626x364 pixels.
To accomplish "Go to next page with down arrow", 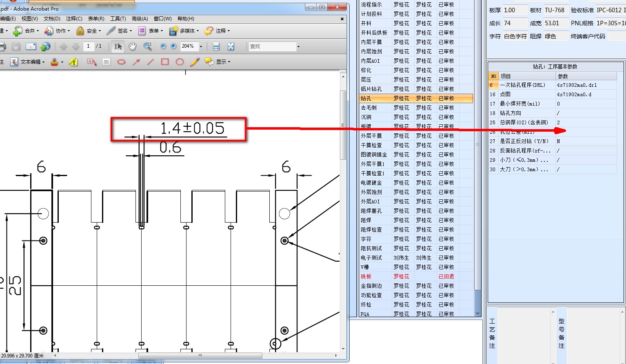I will coord(75,46).
